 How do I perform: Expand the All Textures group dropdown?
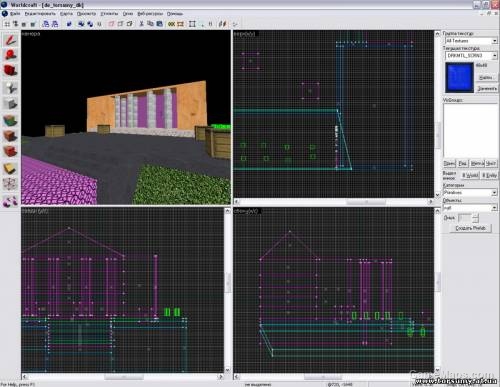click(471, 41)
